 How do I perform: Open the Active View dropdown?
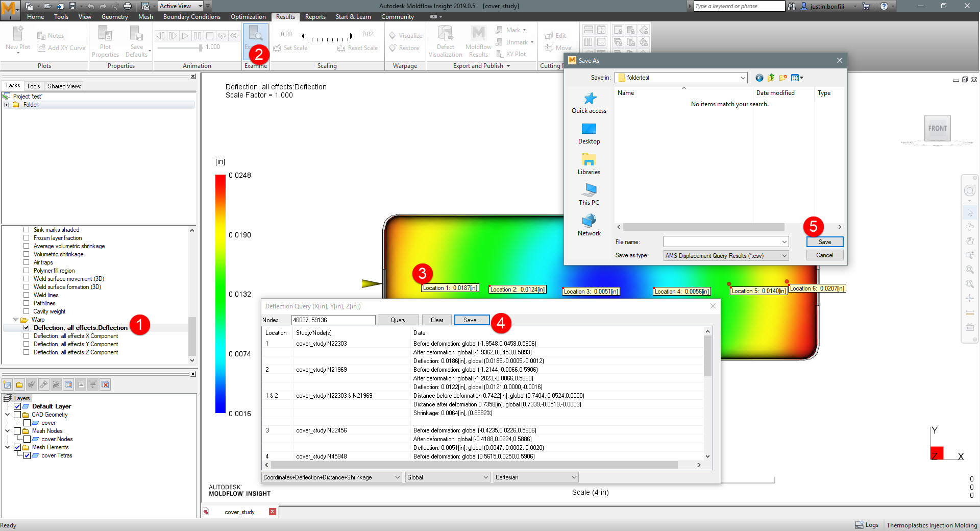201,6
